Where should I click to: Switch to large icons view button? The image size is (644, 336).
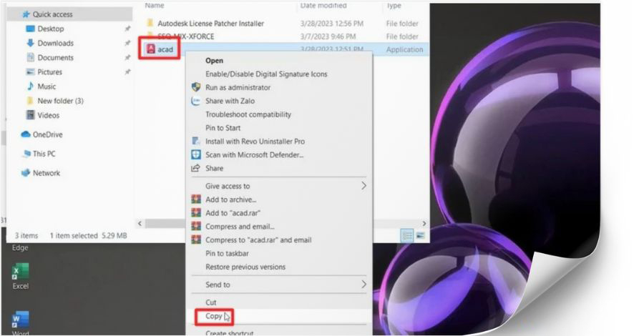click(420, 235)
